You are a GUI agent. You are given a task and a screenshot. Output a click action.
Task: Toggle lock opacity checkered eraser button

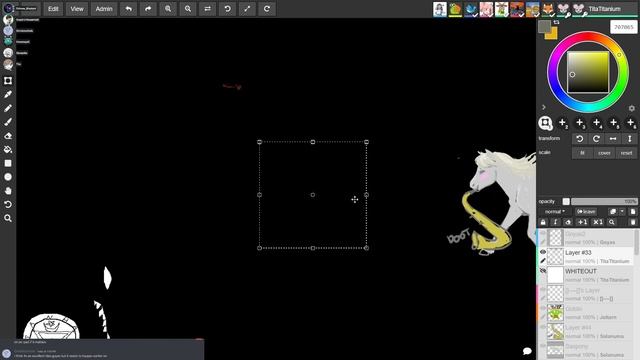coord(568,222)
